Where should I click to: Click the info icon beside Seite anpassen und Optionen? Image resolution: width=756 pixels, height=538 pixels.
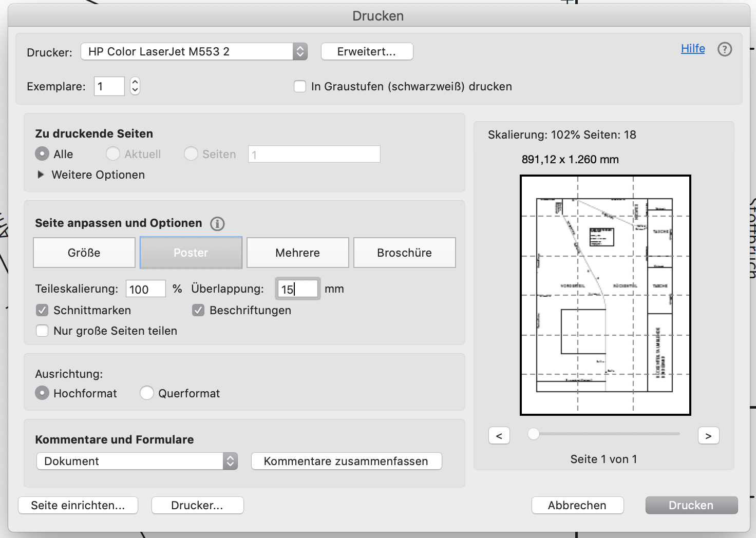tap(217, 224)
